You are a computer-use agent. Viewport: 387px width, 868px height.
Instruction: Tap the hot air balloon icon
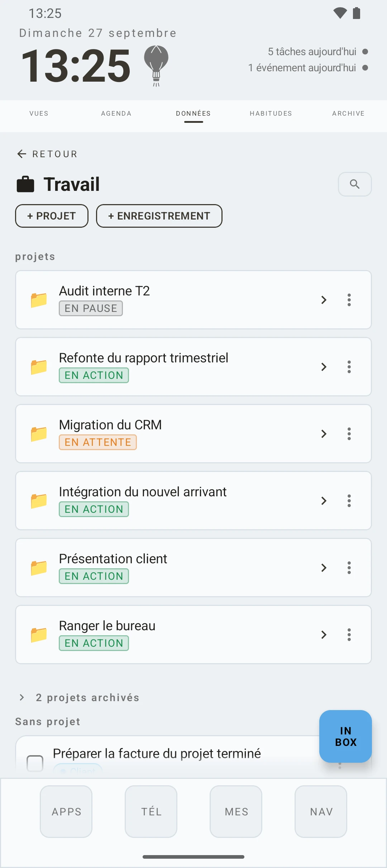156,66
